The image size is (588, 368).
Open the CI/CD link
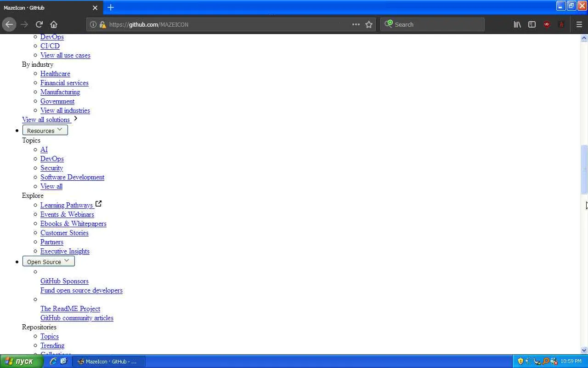50,46
